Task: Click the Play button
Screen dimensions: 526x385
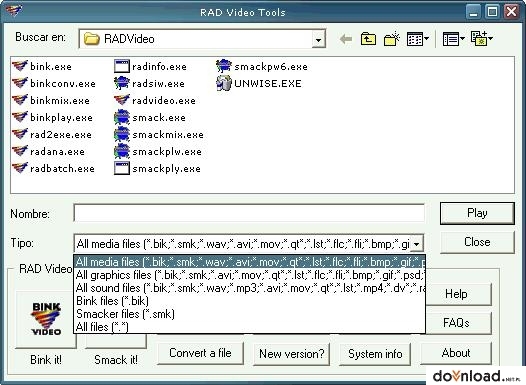Action: tap(477, 213)
